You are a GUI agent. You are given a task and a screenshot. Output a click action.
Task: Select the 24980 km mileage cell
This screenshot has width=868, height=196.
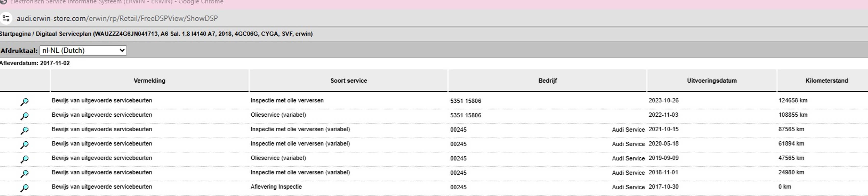click(x=791, y=172)
